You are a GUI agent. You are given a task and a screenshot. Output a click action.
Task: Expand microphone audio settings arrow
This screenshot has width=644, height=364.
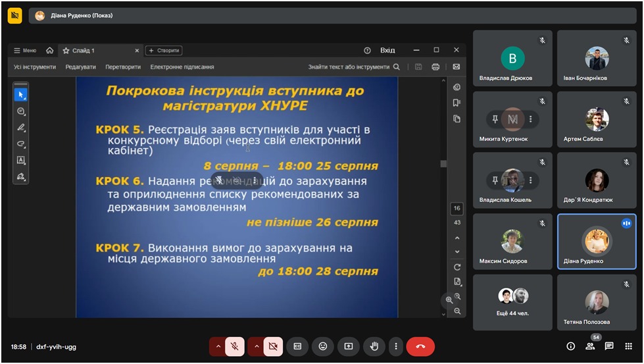pos(218,346)
